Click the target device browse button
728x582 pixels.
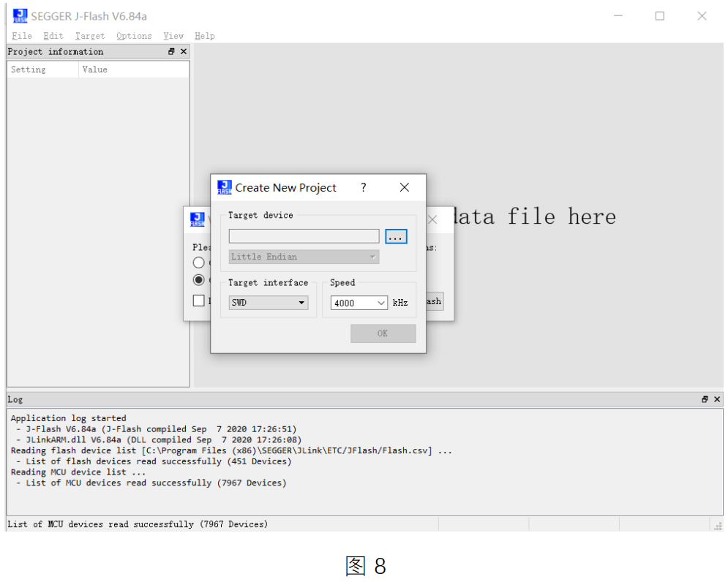[x=396, y=236]
